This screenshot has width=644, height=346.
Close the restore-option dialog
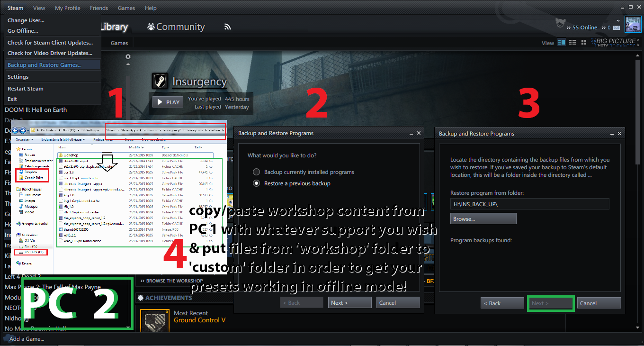tap(418, 133)
